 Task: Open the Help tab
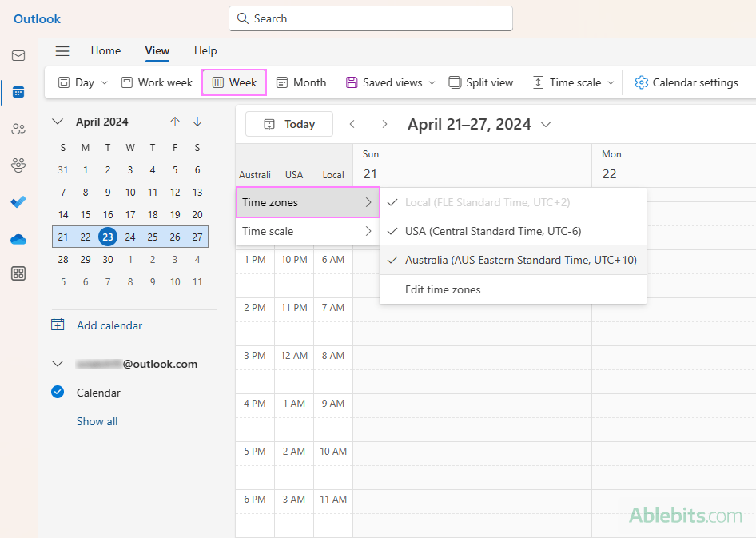205,50
